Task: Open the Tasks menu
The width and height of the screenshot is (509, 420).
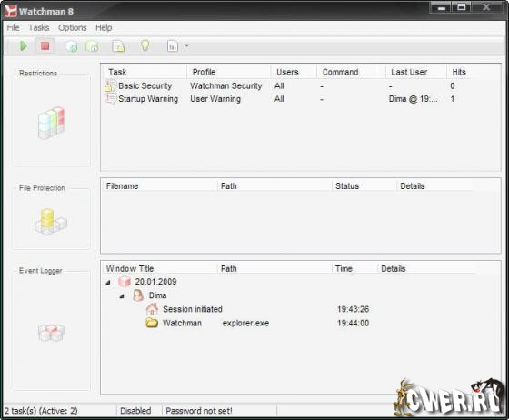Action: pyautogui.click(x=39, y=27)
